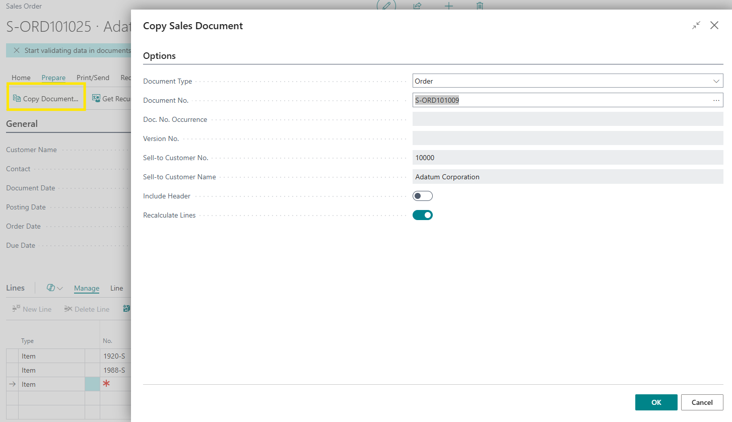Click the Sell-to Customer Name field
The height and width of the screenshot is (422, 732).
(x=568, y=177)
